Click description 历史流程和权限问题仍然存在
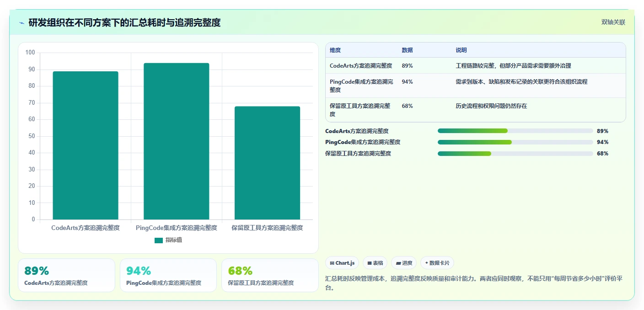Image resolution: width=644 pixels, height=310 pixels. tap(491, 106)
